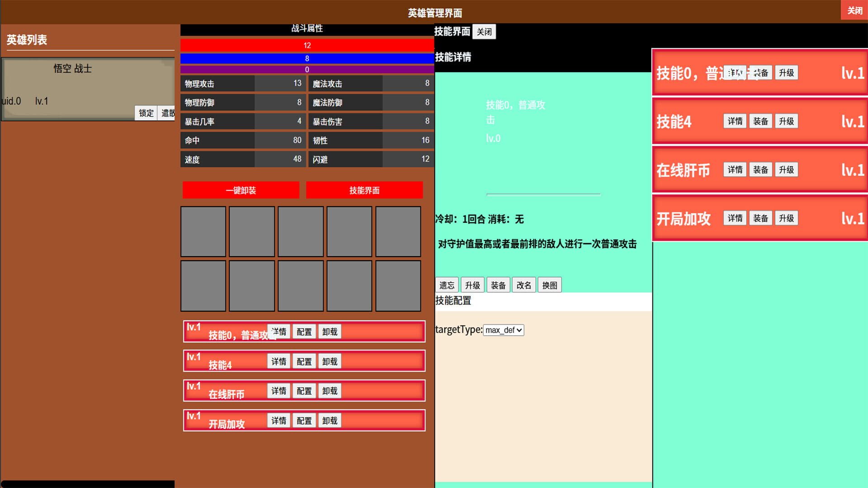Image resolution: width=868 pixels, height=488 pixels.
Task: Click 升级 under skill details
Action: point(472,285)
